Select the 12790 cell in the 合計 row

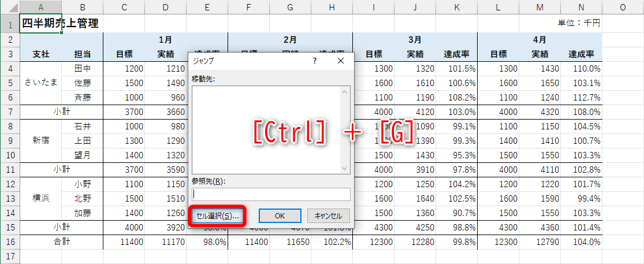pyautogui.click(x=539, y=242)
